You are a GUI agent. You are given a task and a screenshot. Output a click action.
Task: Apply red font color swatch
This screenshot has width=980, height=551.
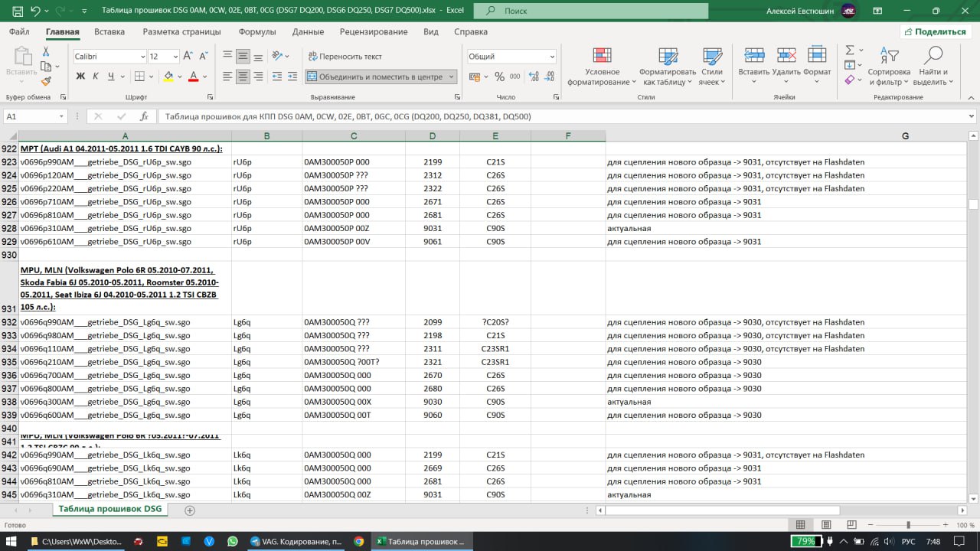tap(194, 77)
